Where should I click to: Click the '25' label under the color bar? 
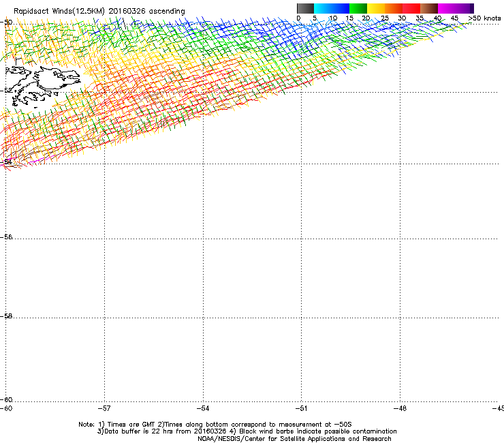point(385,18)
